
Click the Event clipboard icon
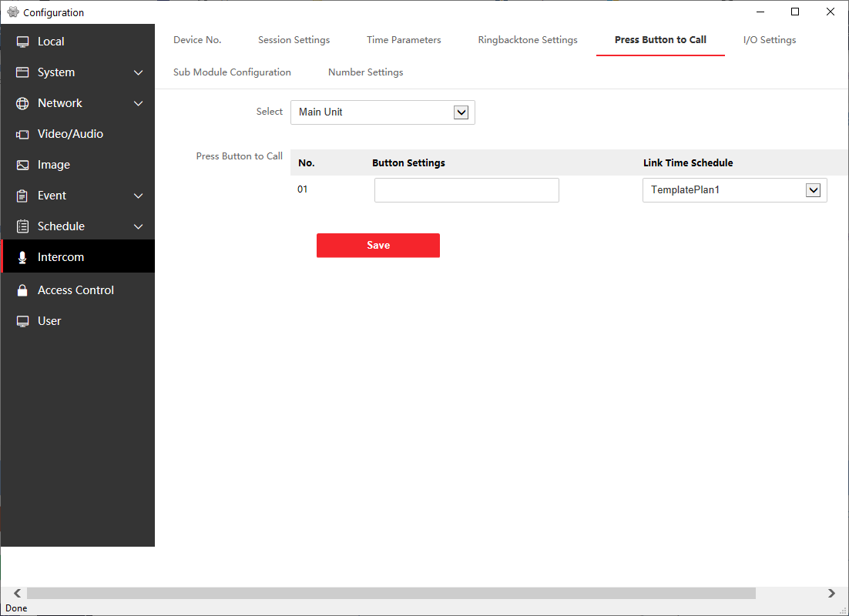pos(22,196)
